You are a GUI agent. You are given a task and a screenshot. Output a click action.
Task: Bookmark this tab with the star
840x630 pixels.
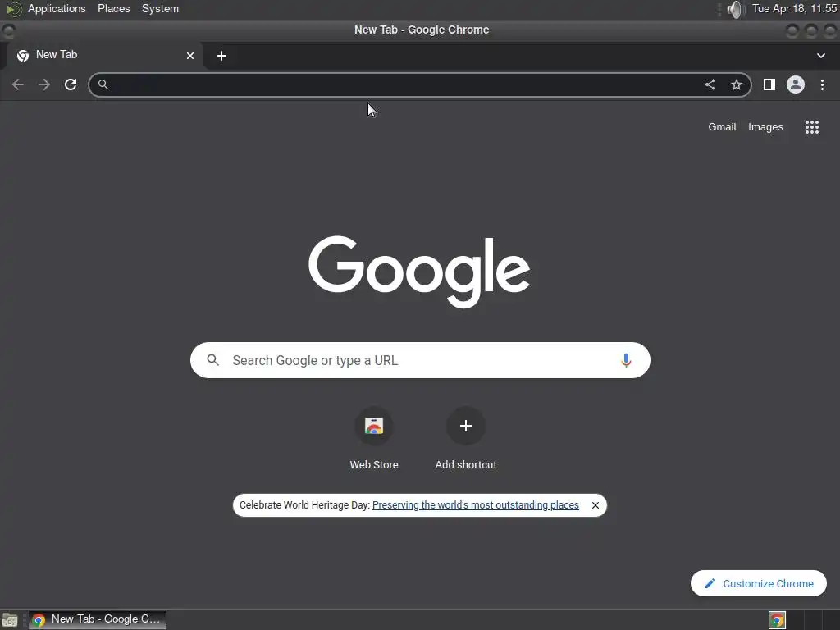tap(737, 84)
